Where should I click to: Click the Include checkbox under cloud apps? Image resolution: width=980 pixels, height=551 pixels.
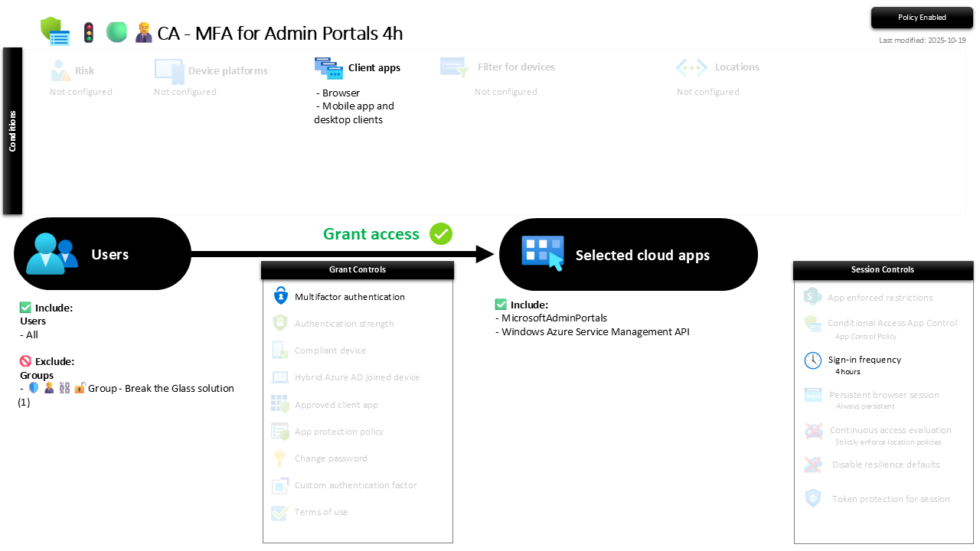501,305
